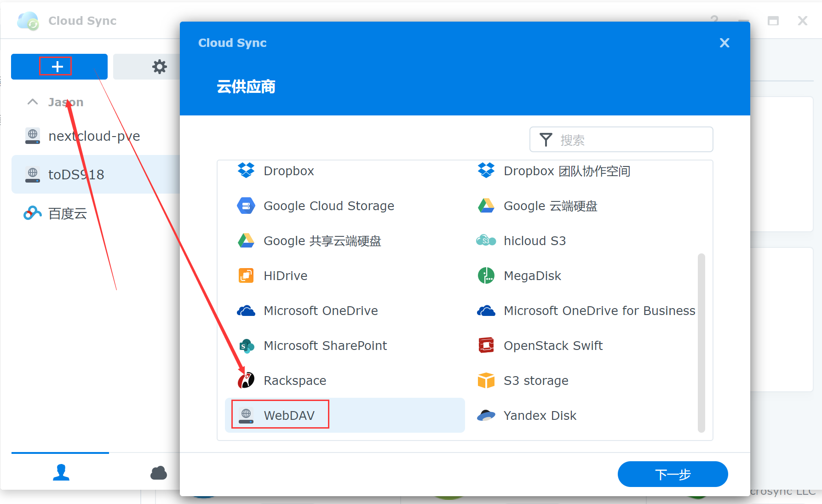Select Rackspace cloud provider
The width and height of the screenshot is (822, 504).
click(x=294, y=381)
